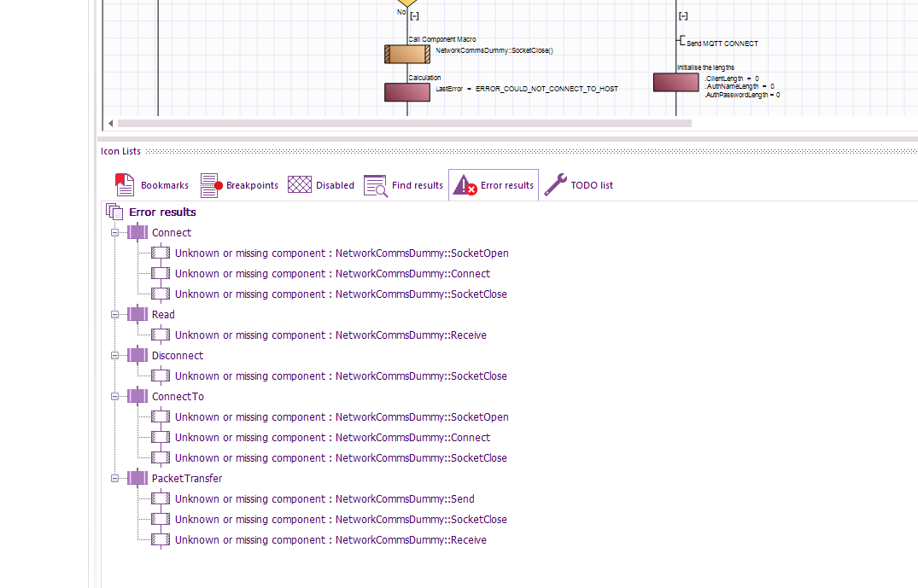The width and height of the screenshot is (918, 588).
Task: Collapse the ConnectTo macro node
Action: [115, 397]
